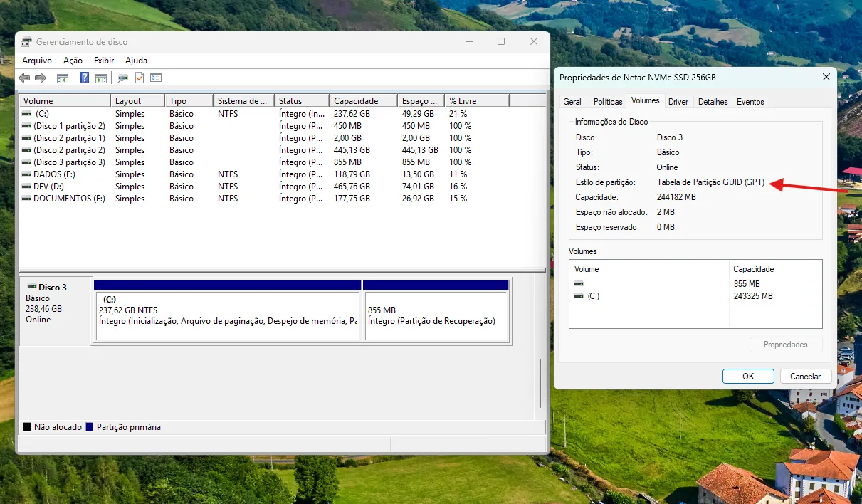Click the disk connection icon in the toolbar
Image resolution: width=862 pixels, height=504 pixels.
123,78
